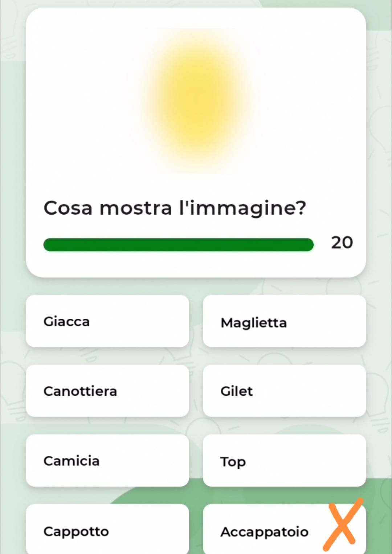392x554 pixels.
Task: Choose Cappotto as the answer
Action: [x=107, y=530]
